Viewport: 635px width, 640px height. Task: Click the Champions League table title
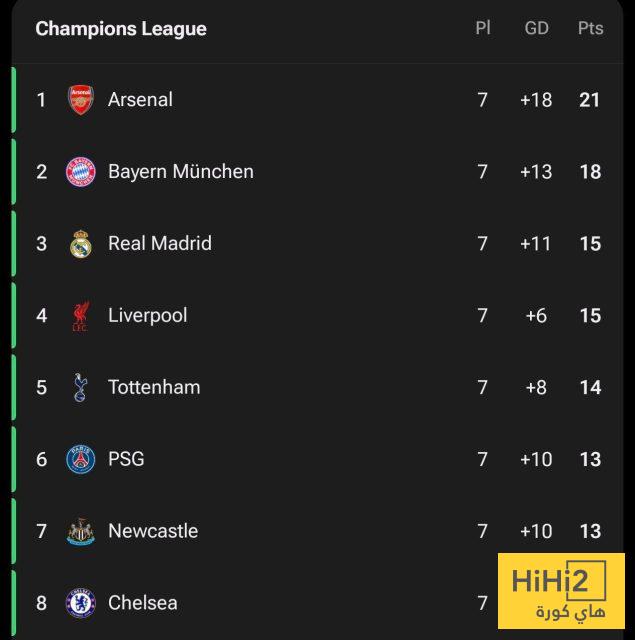(121, 29)
